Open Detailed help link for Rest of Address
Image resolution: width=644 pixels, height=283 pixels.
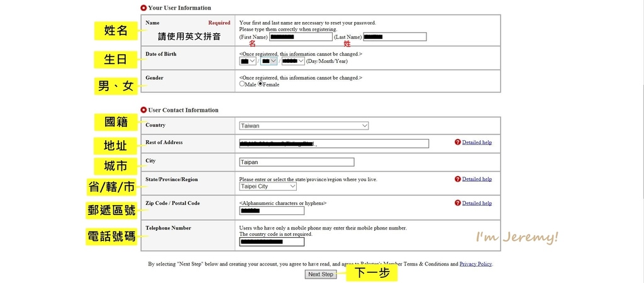[x=477, y=143]
